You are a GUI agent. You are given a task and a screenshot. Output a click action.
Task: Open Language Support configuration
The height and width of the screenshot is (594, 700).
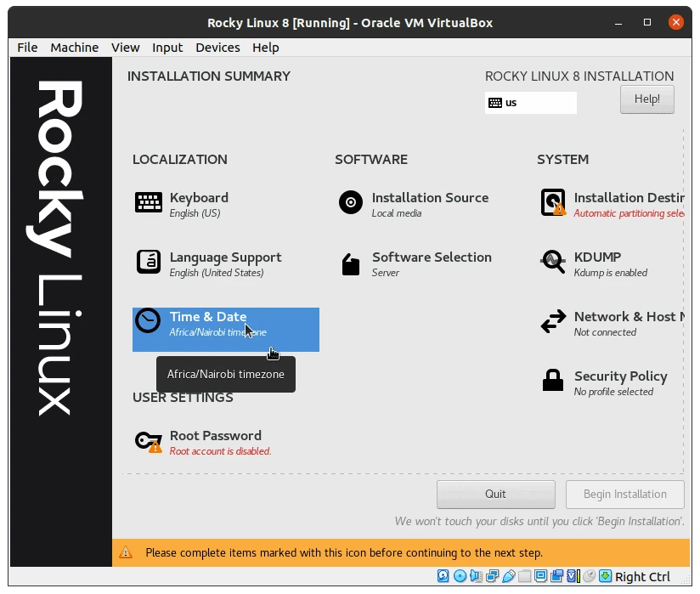coord(223,263)
